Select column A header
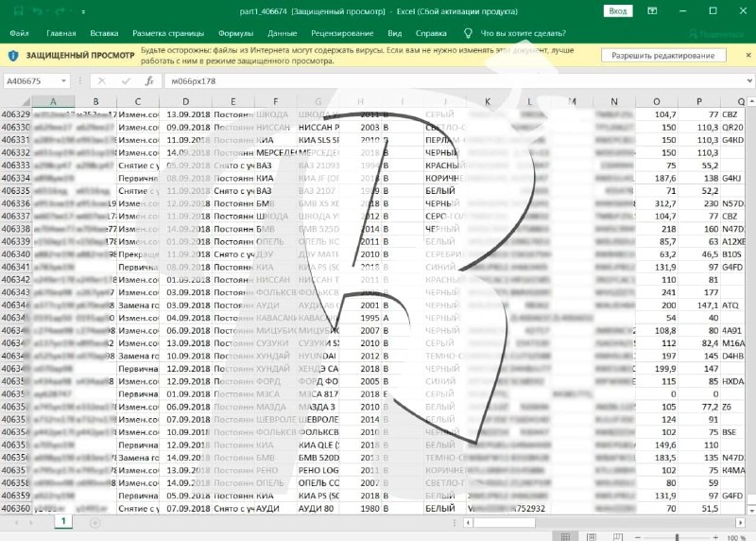This screenshot has width=756, height=541. point(53,101)
